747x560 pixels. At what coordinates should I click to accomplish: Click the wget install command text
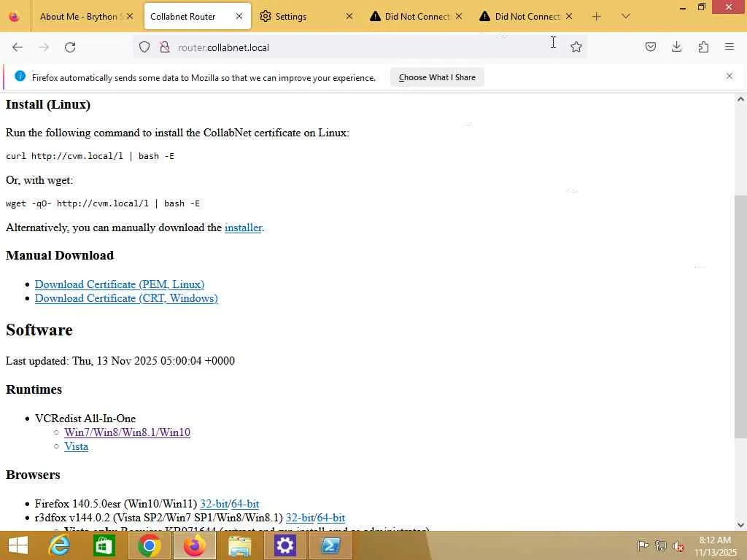point(103,204)
